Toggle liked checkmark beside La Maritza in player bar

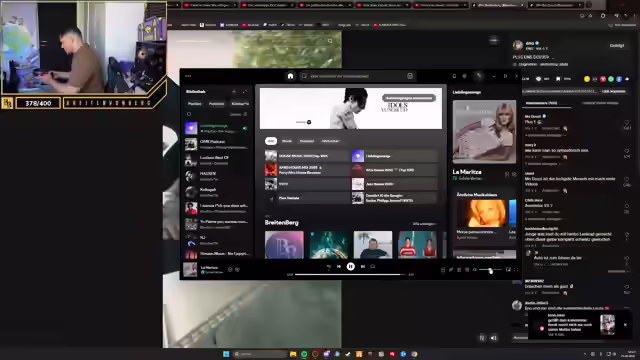pos(230,269)
